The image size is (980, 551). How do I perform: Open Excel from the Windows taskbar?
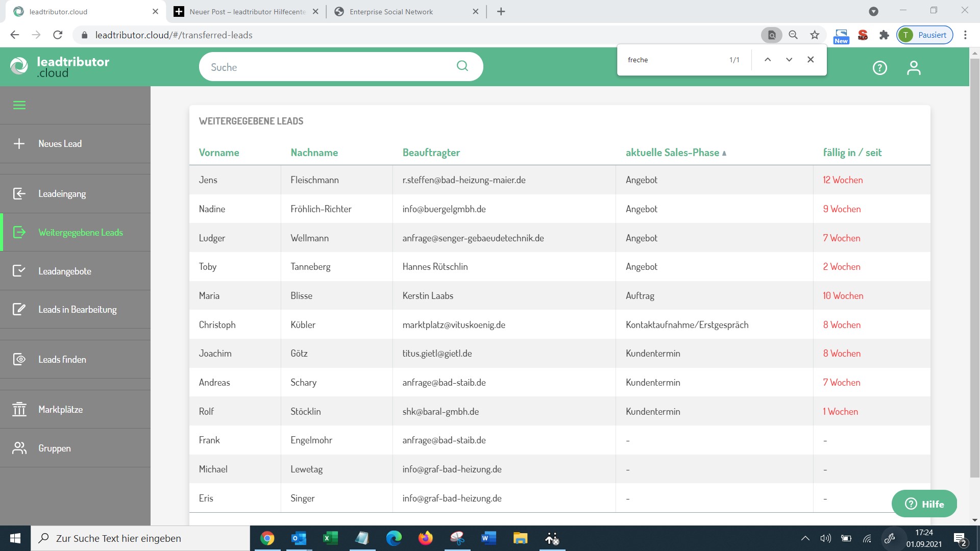tap(330, 538)
